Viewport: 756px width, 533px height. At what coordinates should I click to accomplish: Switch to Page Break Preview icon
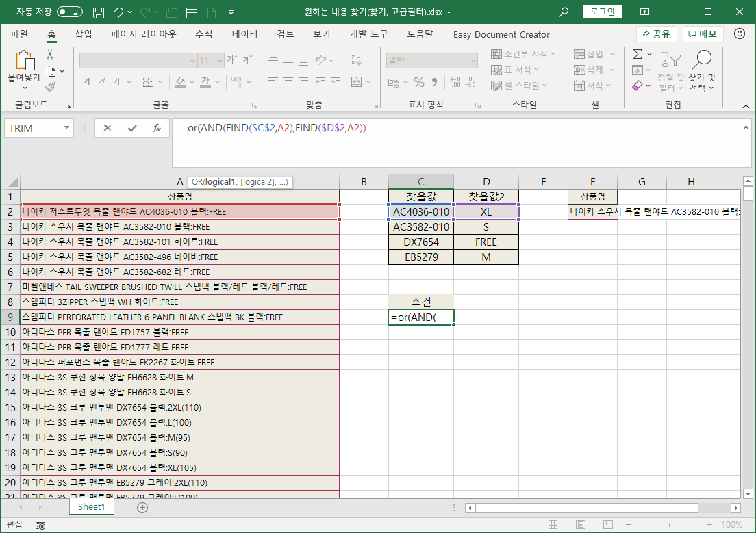pos(608,524)
